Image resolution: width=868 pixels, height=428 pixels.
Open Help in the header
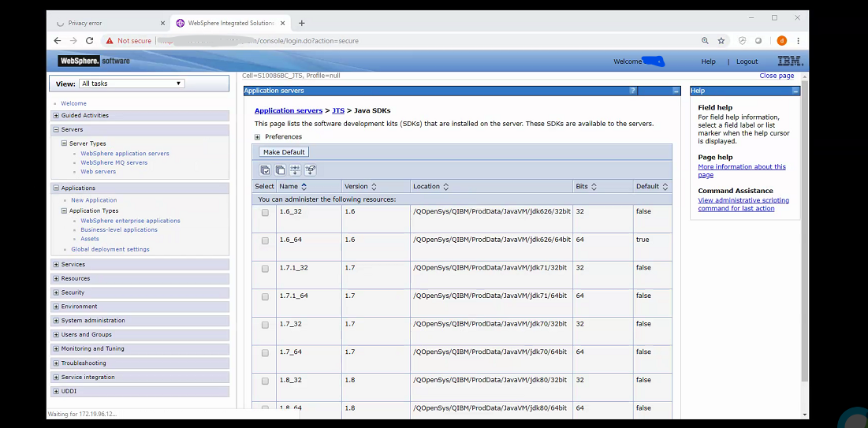[x=708, y=61]
